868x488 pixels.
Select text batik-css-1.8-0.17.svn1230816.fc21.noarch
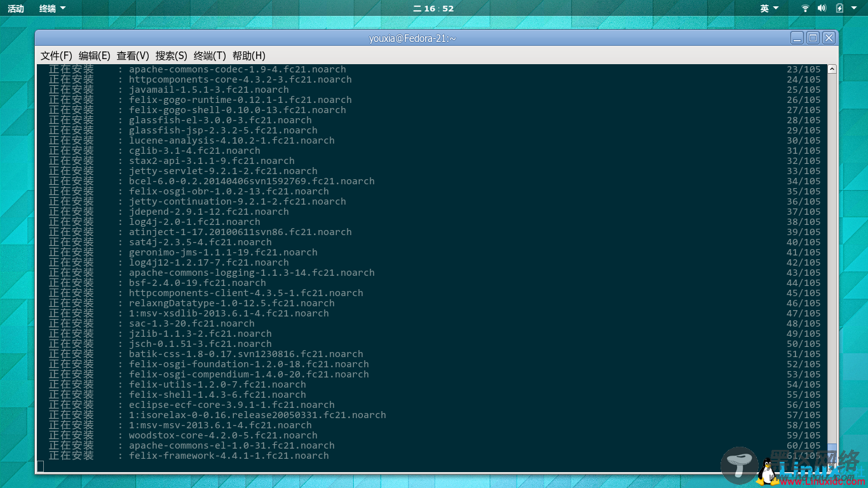pos(246,354)
